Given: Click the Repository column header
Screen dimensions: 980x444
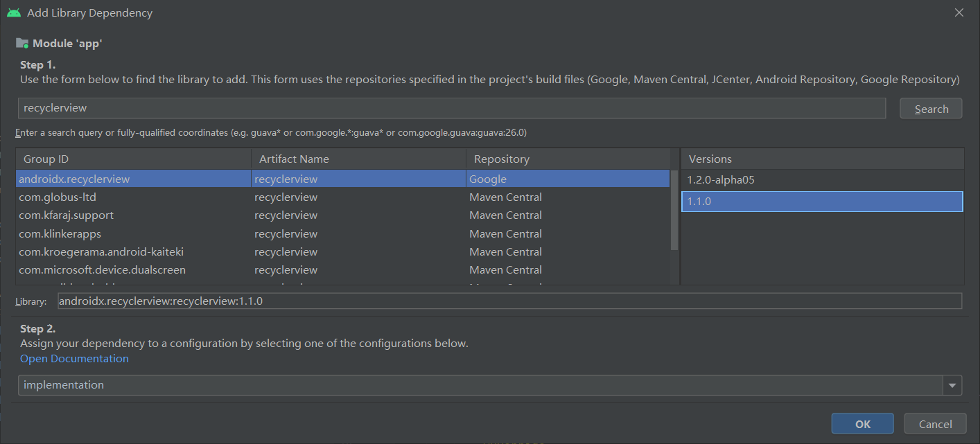Looking at the screenshot, I should tap(568, 159).
